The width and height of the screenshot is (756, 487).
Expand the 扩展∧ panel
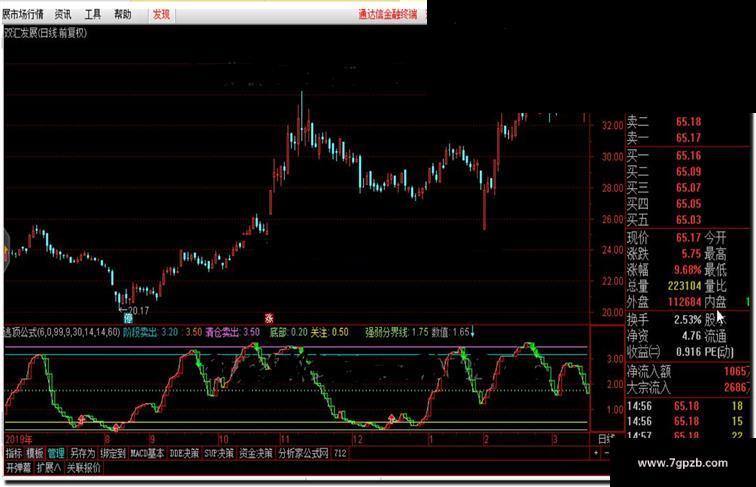[x=49, y=467]
